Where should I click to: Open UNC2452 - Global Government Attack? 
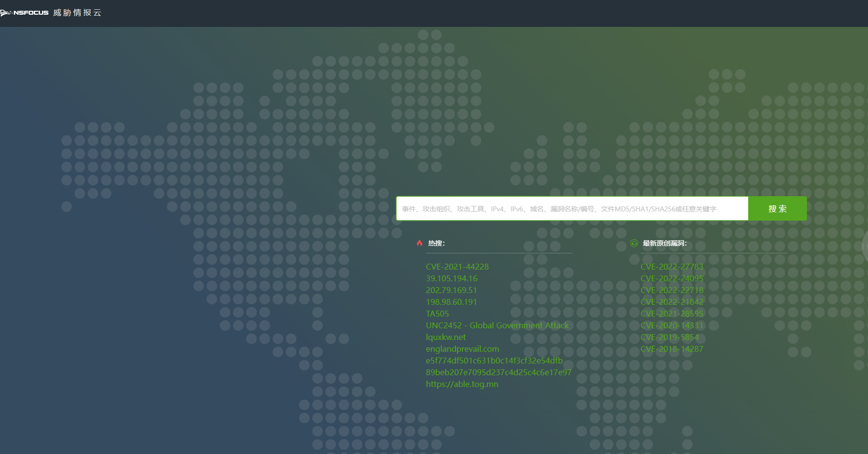click(497, 325)
